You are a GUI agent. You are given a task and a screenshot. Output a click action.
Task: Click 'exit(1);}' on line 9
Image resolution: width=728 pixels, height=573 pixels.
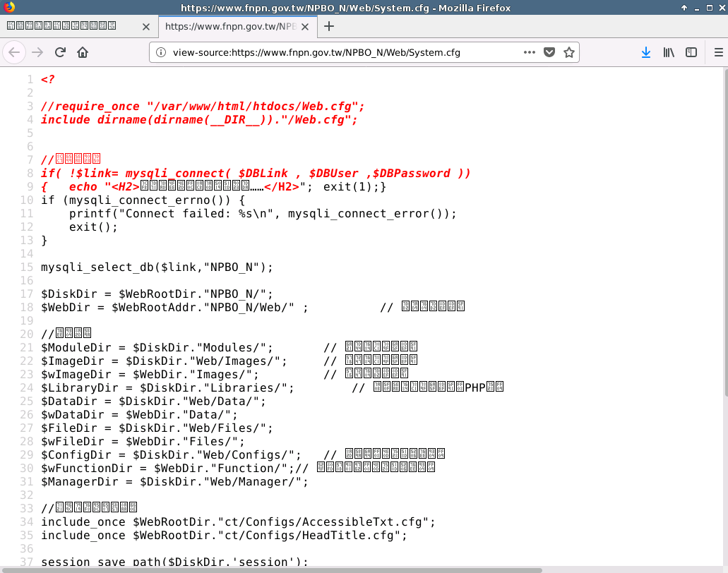coord(354,187)
